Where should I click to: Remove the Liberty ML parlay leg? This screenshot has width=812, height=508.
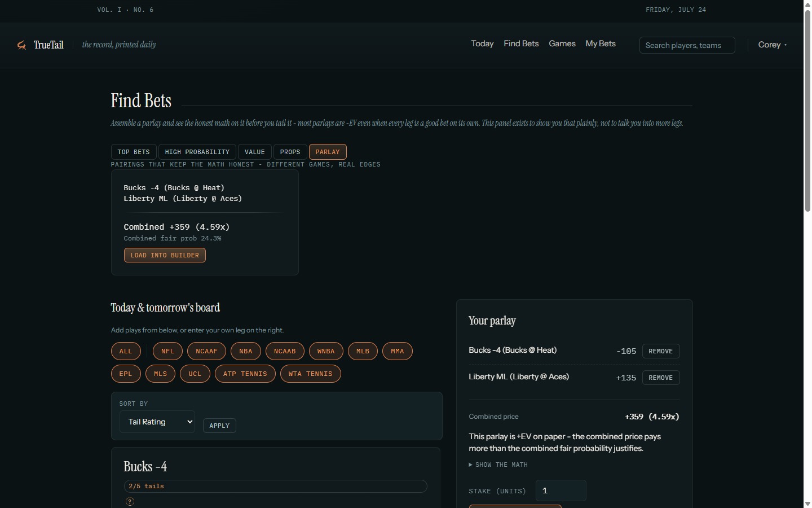click(x=661, y=378)
